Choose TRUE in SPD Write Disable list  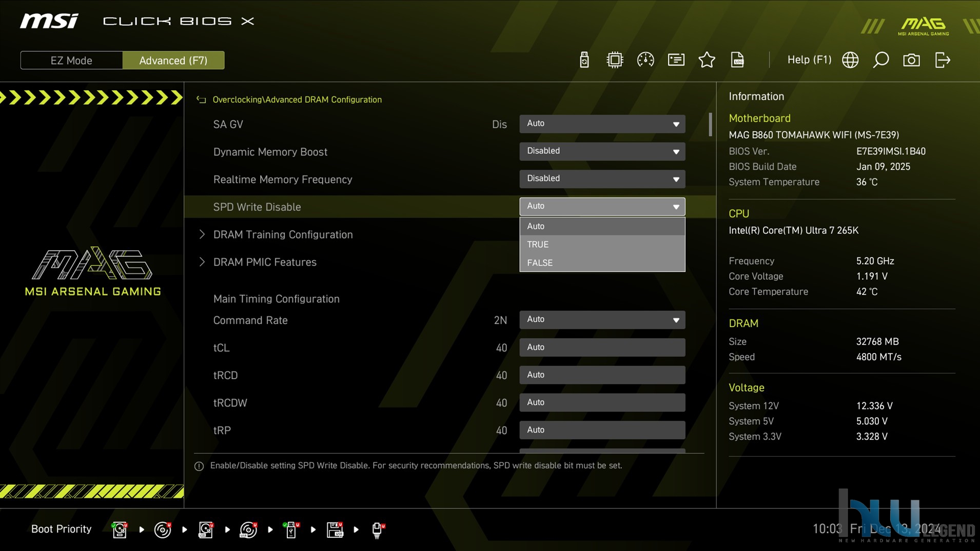pyautogui.click(x=602, y=244)
